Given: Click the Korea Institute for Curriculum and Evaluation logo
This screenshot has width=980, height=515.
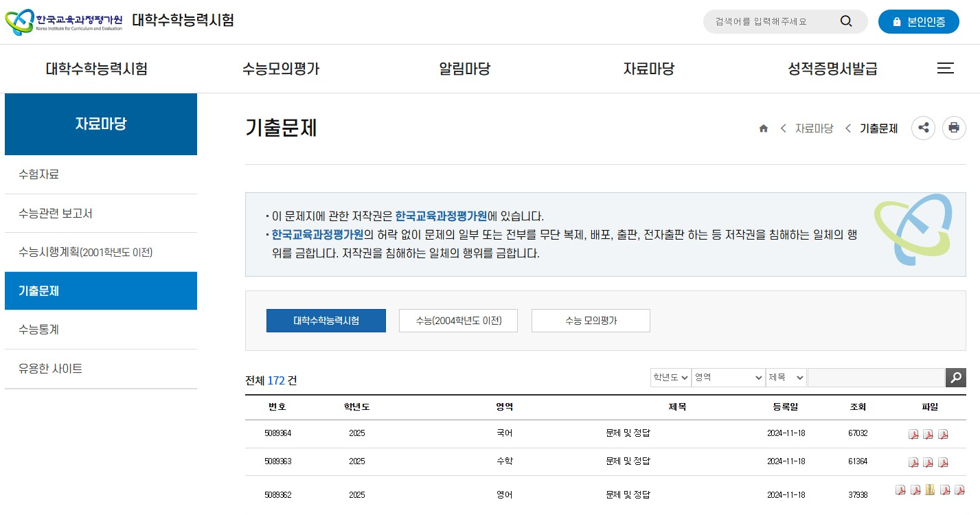Looking at the screenshot, I should click(64, 21).
